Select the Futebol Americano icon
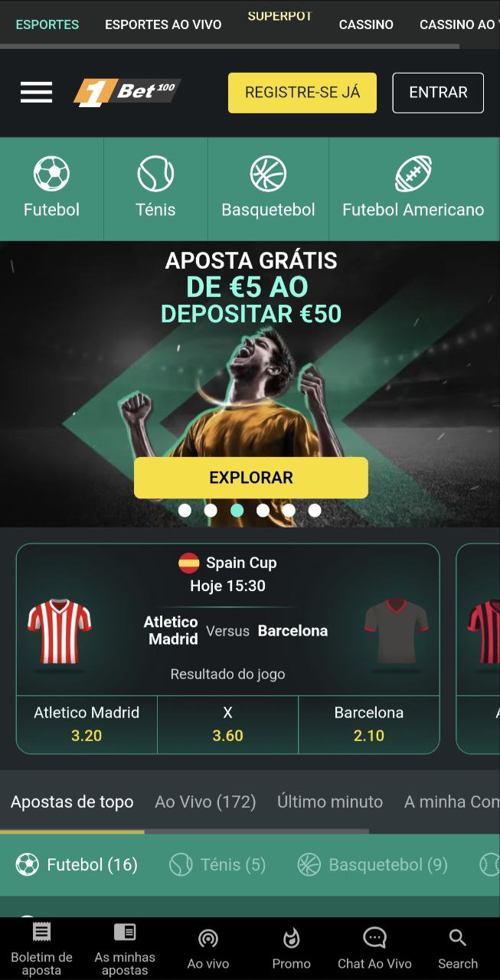Screen dimensions: 500x980 coord(413,174)
